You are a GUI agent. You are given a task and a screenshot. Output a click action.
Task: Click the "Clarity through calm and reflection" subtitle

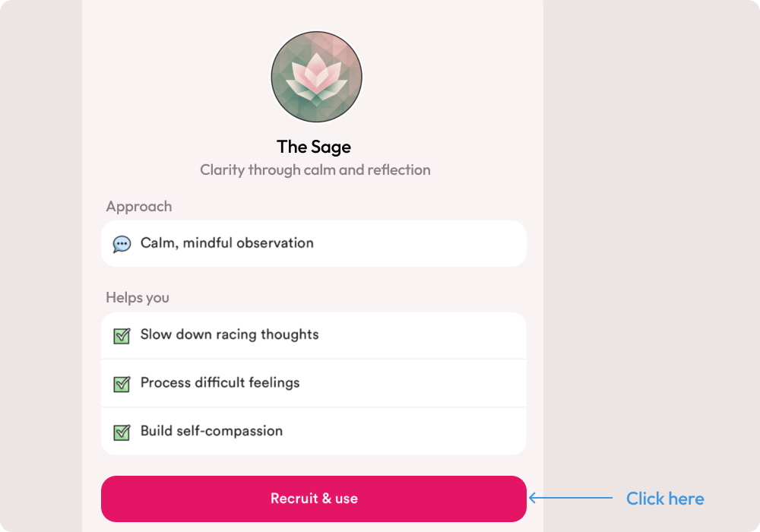click(315, 169)
